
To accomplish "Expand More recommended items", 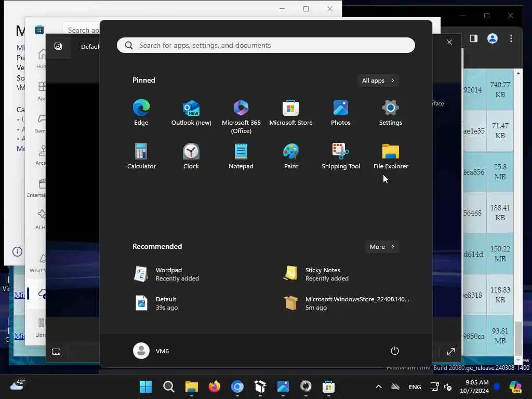I will tap(382, 247).
